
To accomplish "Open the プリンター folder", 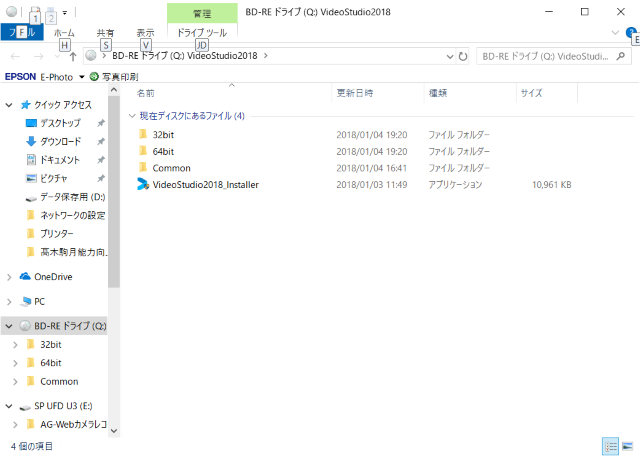I will (x=56, y=234).
